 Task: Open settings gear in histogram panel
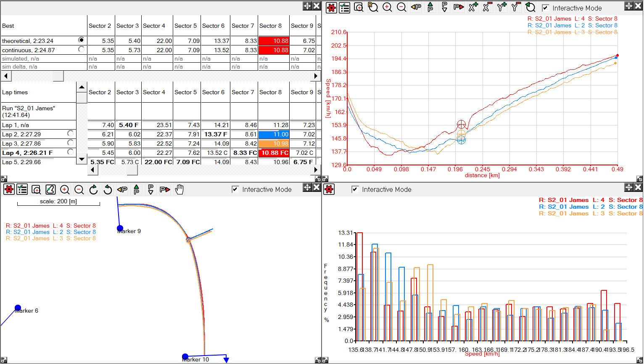click(329, 190)
